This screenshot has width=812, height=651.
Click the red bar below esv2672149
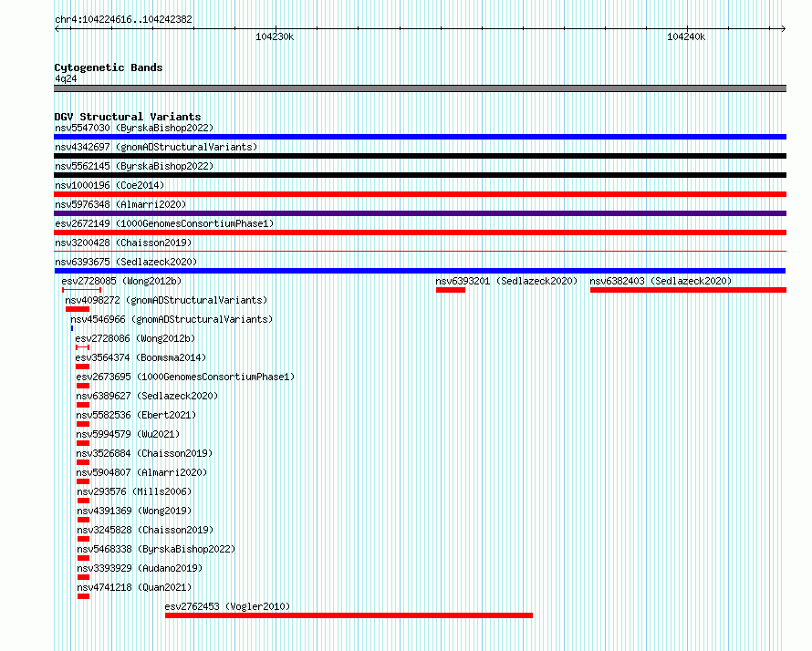(420, 232)
